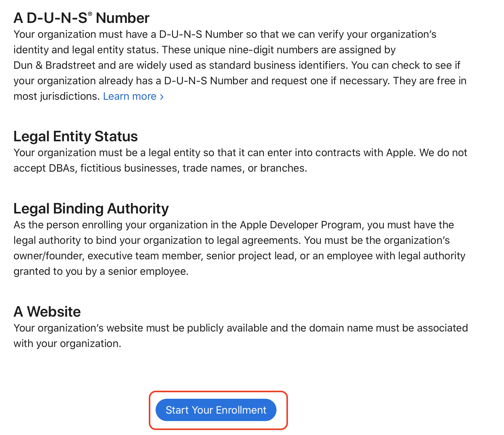Screen dimensions: 504x435
Task: Select the A Website heading
Action: tap(47, 312)
